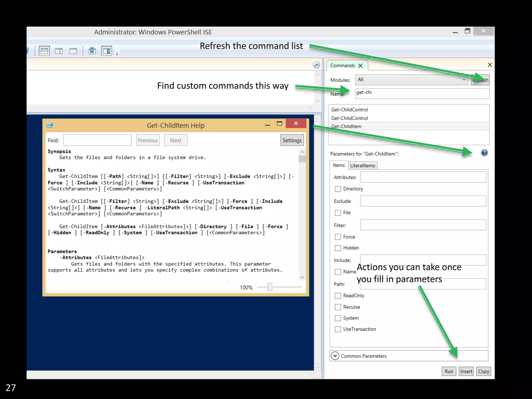Show script pane maximized layout
This screenshot has height=399, width=532.
[x=73, y=51]
